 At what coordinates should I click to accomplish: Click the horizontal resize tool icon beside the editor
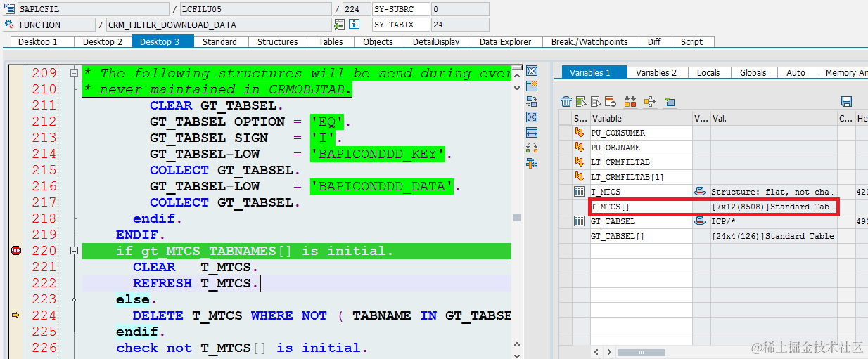532,133
